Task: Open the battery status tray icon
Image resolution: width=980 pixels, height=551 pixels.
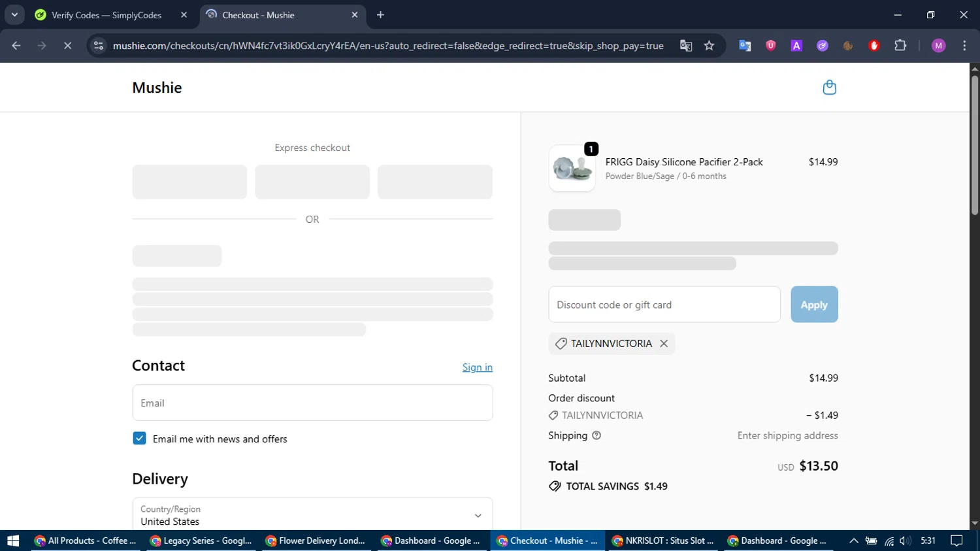Action: click(x=871, y=541)
